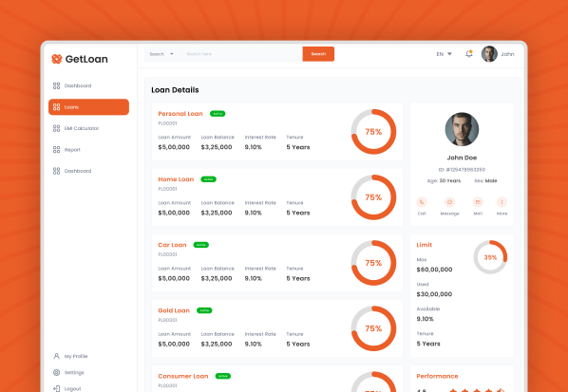568x392 pixels.
Task: Click the Active badge on Home Loan
Action: pyautogui.click(x=209, y=179)
